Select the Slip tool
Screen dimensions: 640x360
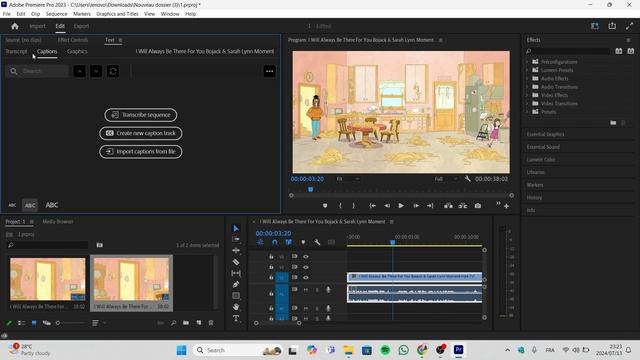click(236, 273)
